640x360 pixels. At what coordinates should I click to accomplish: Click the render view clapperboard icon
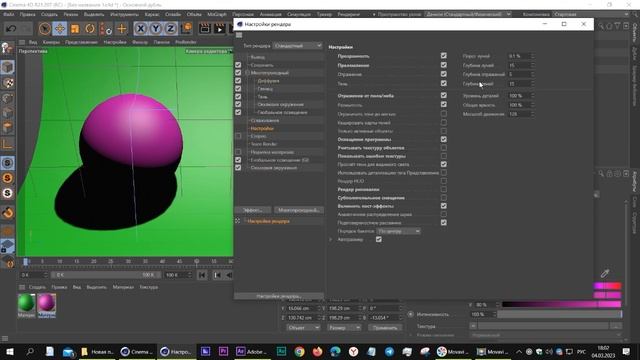(204, 29)
